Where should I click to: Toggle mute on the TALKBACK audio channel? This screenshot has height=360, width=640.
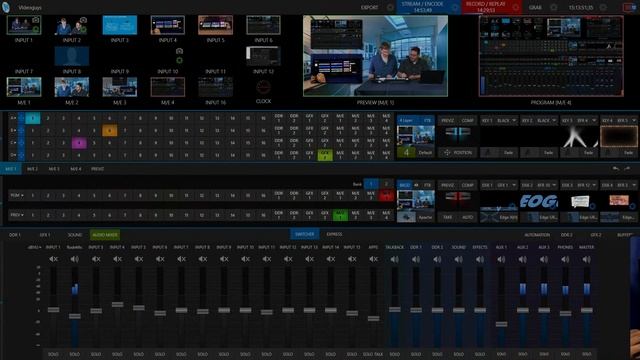pyautogui.click(x=394, y=259)
